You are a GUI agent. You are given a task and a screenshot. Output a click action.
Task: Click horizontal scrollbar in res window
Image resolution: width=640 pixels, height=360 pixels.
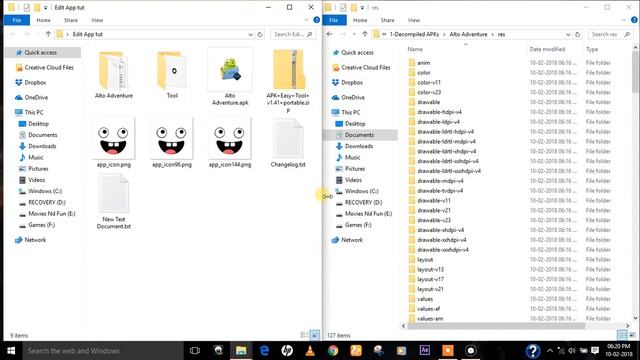click(496, 326)
